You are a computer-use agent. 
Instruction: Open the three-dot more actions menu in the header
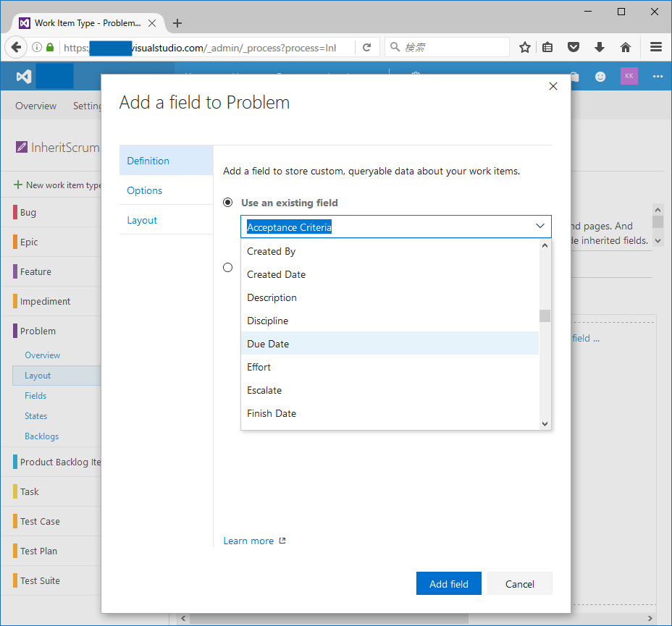point(658,77)
